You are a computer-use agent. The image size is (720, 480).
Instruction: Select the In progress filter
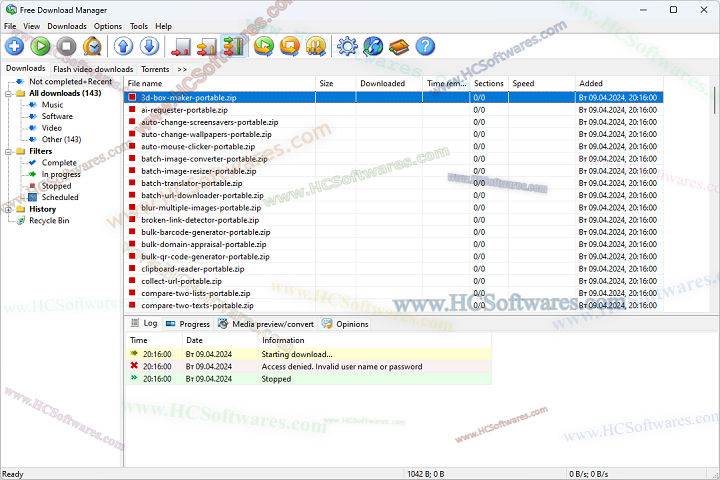pyautogui.click(x=61, y=174)
